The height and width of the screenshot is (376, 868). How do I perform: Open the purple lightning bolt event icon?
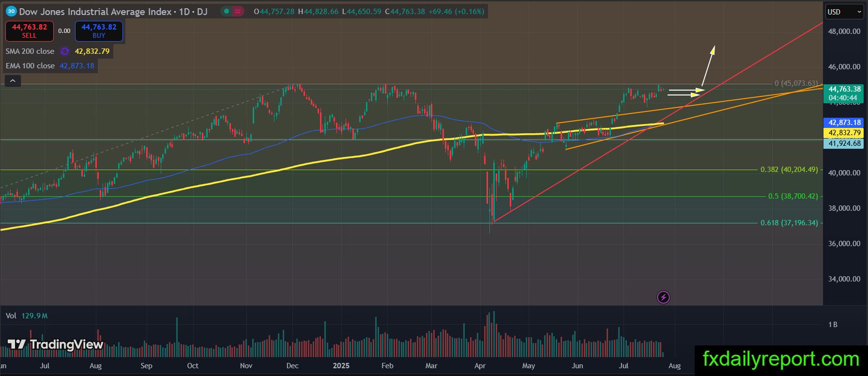click(x=663, y=297)
